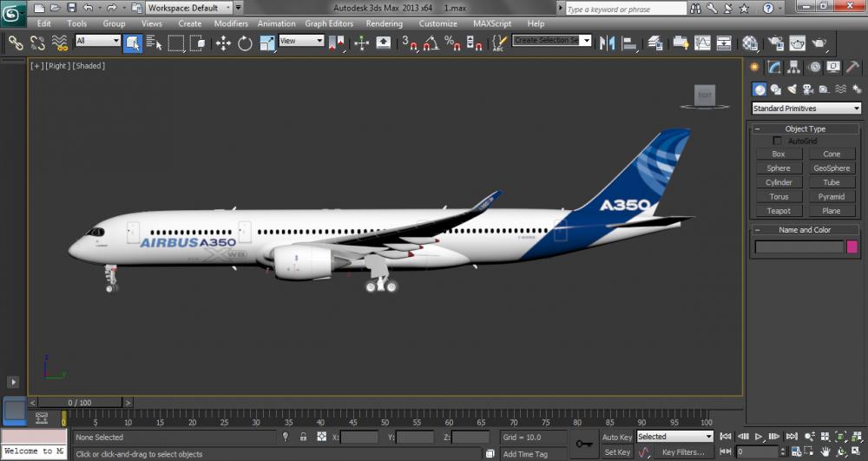Open the Customize menu

click(437, 23)
